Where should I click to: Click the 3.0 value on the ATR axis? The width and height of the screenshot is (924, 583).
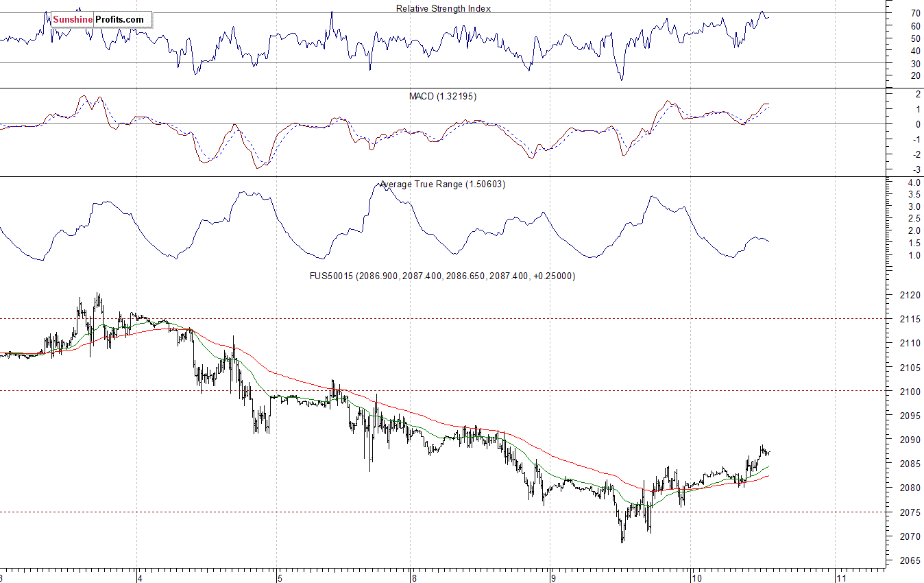click(x=914, y=206)
